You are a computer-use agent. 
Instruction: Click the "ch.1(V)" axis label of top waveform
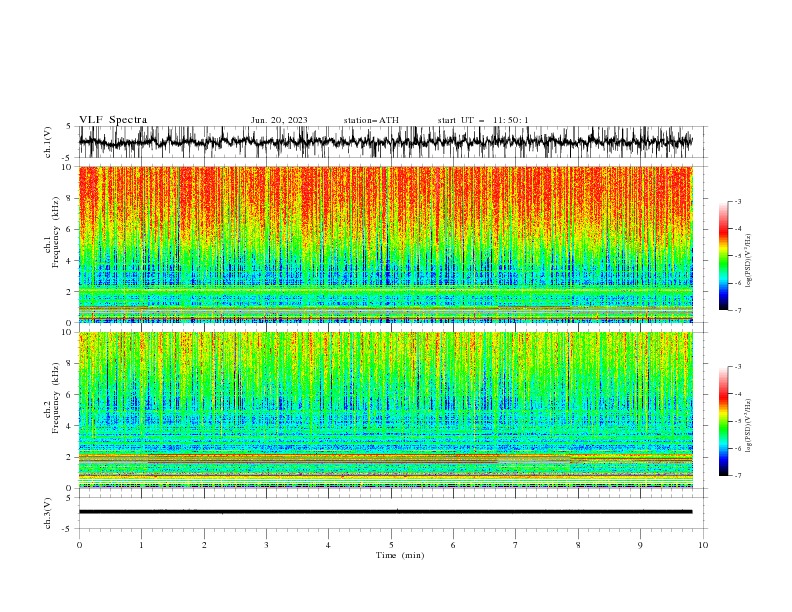click(48, 142)
